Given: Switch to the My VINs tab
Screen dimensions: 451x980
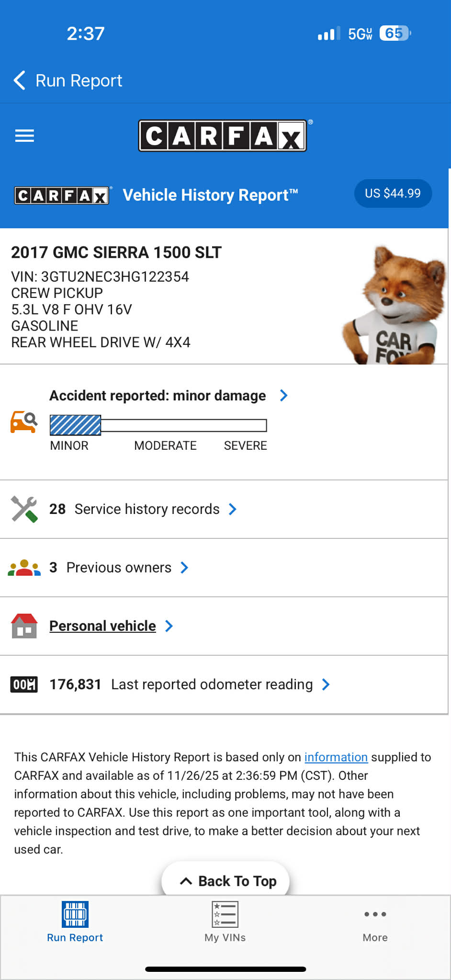Looking at the screenshot, I should click(225, 922).
